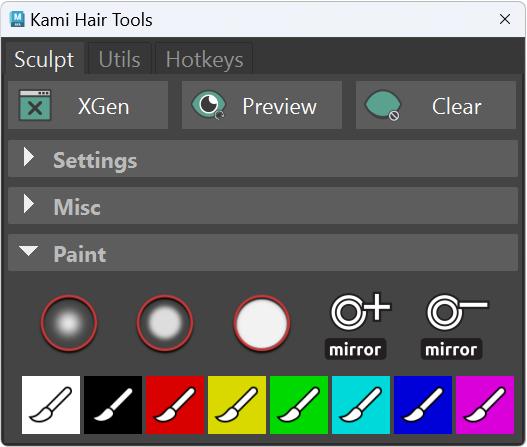Screen dimensions: 527x447
Task: Toggle mirror under the minus icon
Action: click(x=451, y=349)
